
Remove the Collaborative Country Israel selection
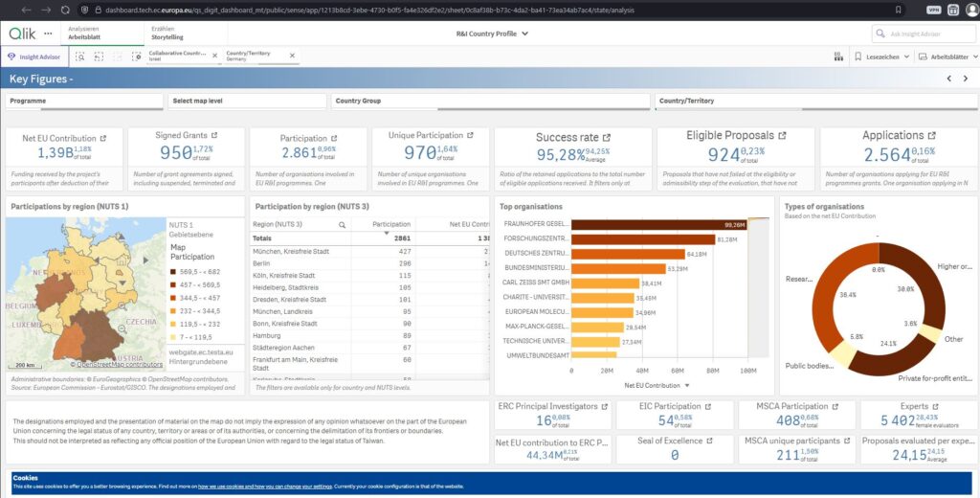(x=214, y=57)
